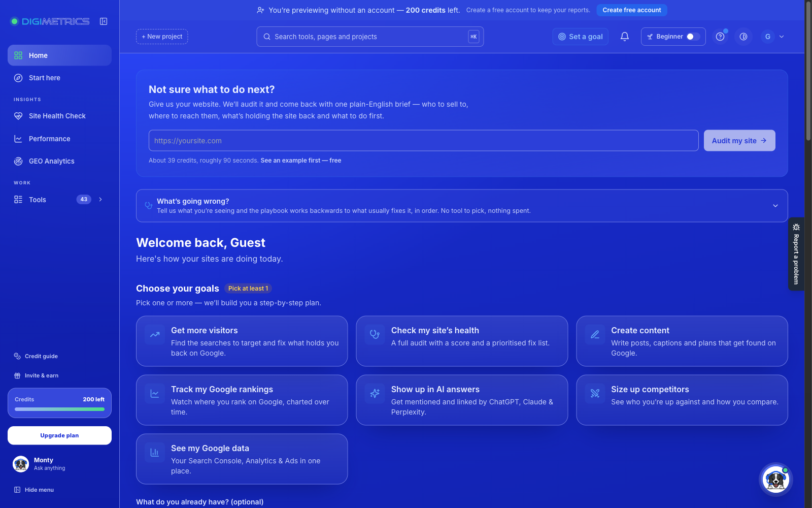The height and width of the screenshot is (508, 812).
Task: Open See an example first — free link
Action: pos(301,161)
